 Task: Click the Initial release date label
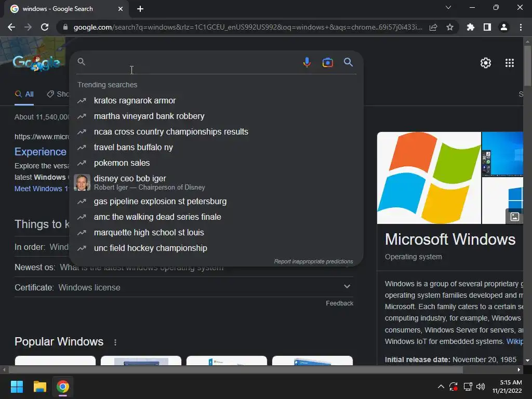(x=417, y=360)
